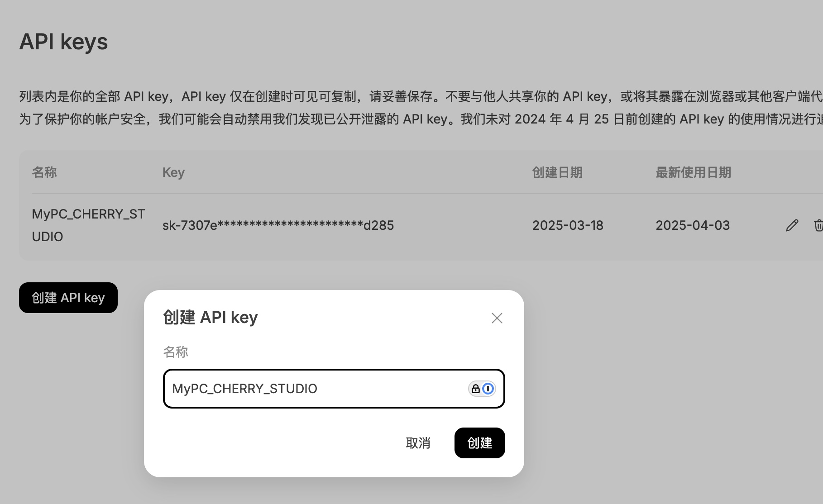Click the 创建日期 column header
823x504 pixels.
(557, 172)
